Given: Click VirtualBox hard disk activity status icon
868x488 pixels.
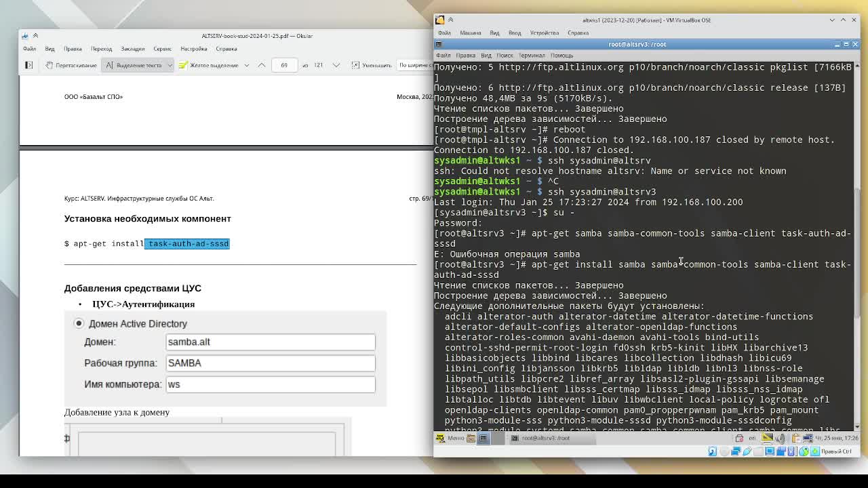Looking at the screenshot, I should 713,451.
